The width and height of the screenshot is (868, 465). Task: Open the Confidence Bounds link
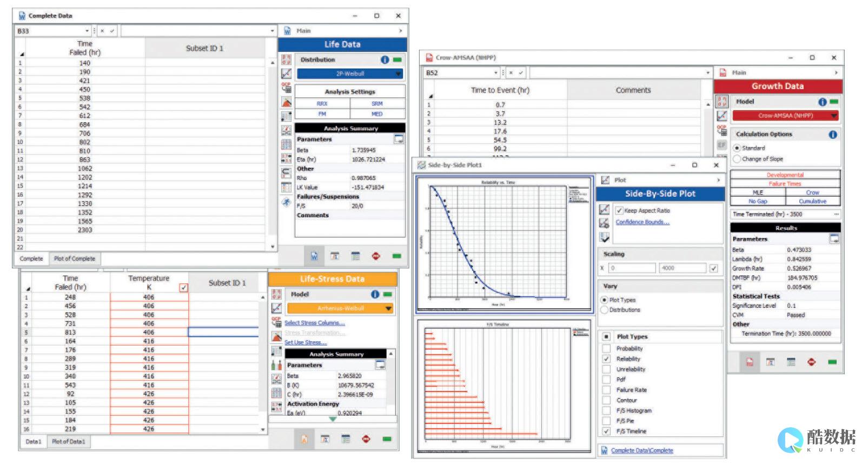pyautogui.click(x=642, y=222)
